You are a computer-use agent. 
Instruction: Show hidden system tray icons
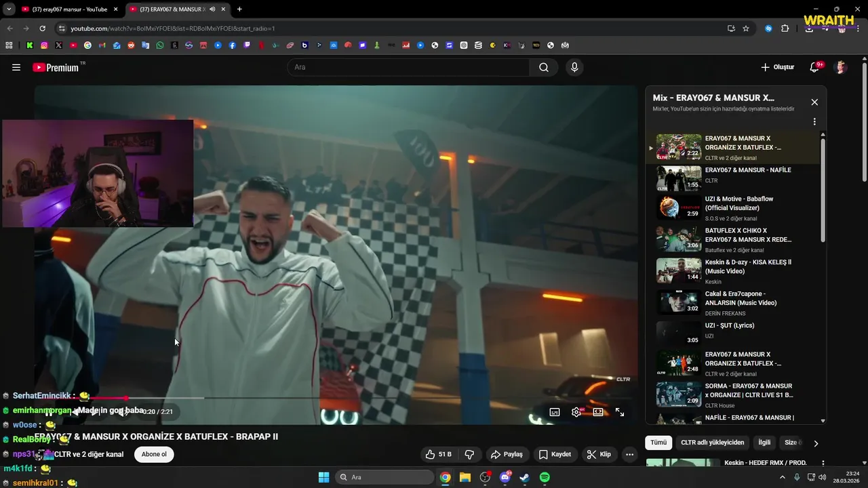pos(782,477)
